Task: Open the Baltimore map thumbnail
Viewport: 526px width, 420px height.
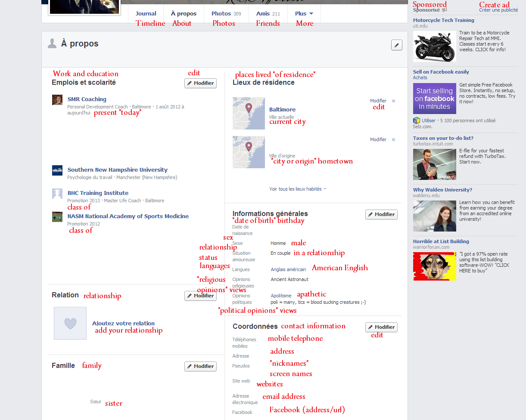Action: click(249, 113)
